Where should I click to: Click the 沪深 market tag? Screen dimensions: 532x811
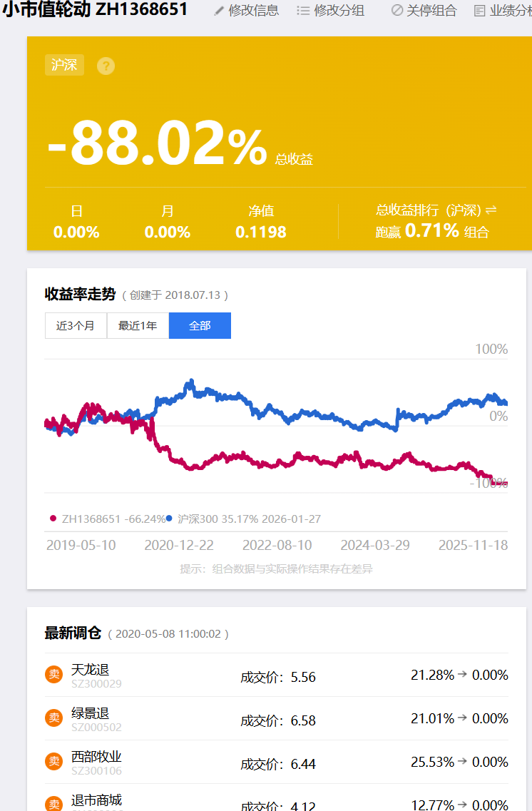64,65
